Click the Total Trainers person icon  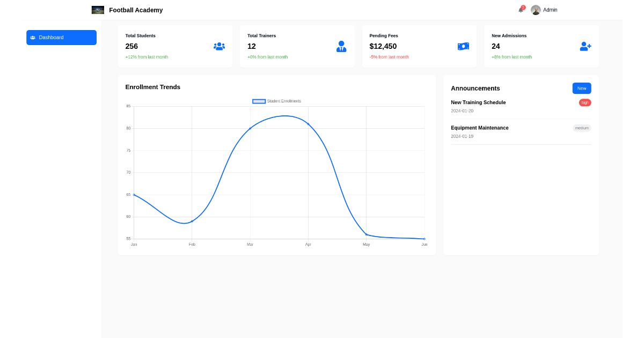pyautogui.click(x=341, y=46)
